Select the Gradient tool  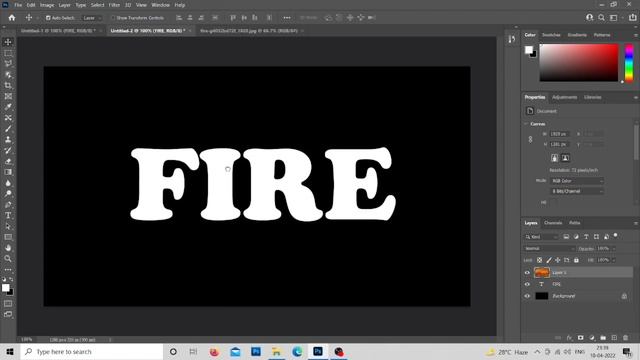(8, 172)
